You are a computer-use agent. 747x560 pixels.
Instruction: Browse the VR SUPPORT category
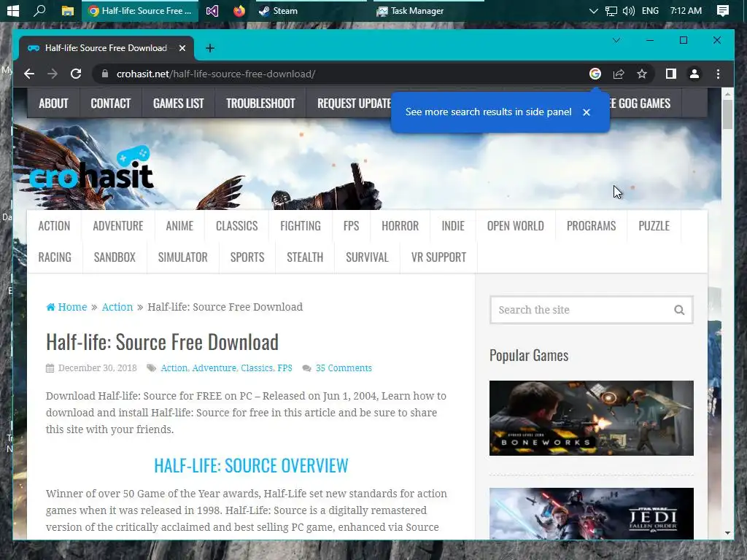pos(438,257)
